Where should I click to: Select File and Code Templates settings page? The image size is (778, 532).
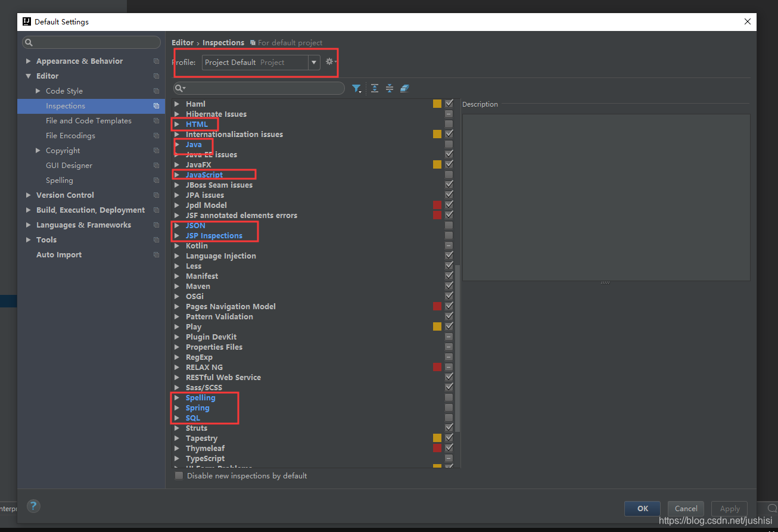89,121
